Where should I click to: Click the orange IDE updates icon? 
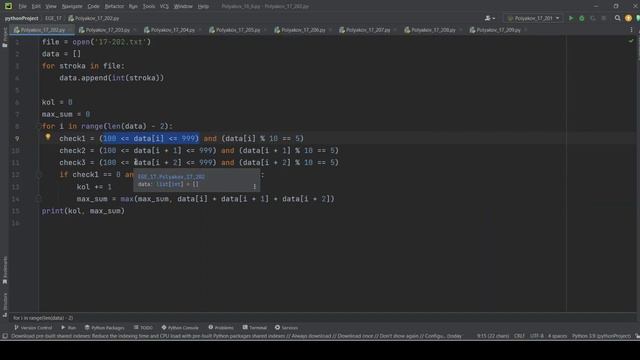click(x=628, y=18)
